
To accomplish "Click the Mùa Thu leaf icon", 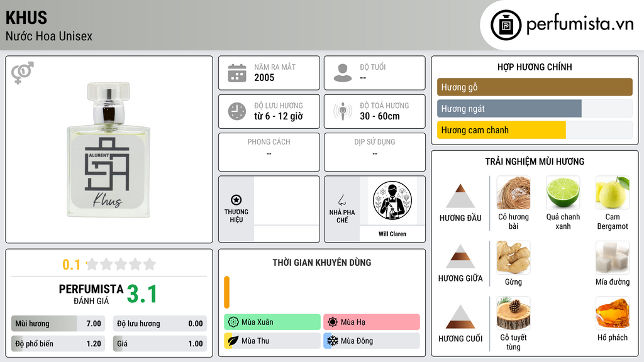I will [233, 341].
